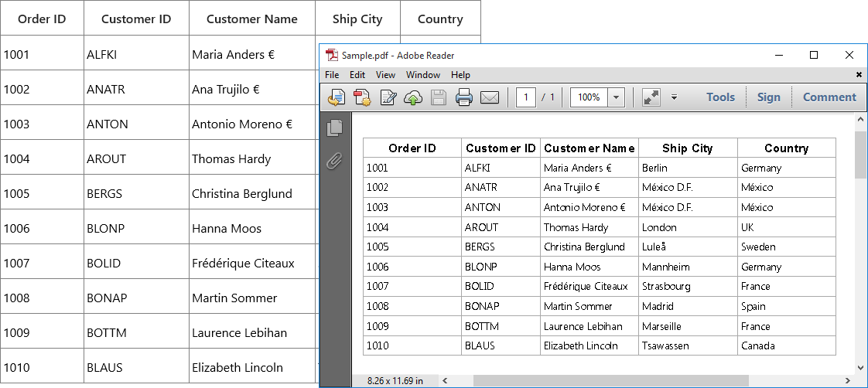Select BOTTM cell in background grid

(136, 332)
